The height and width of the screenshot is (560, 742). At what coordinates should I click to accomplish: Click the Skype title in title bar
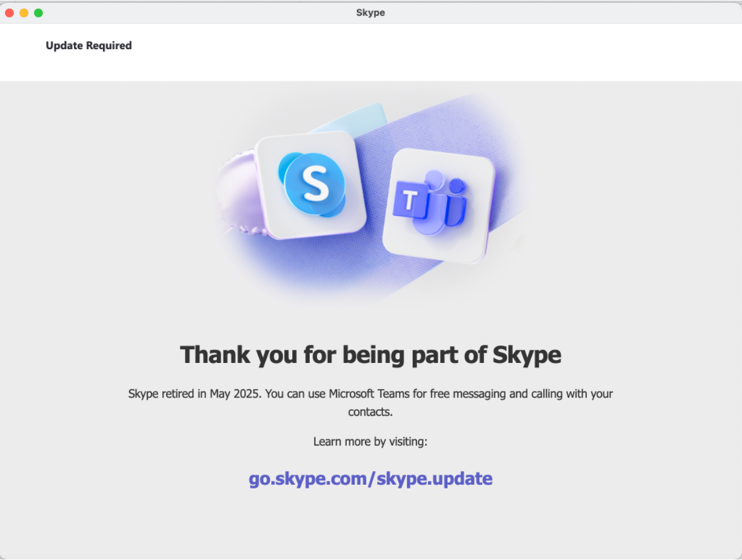tap(370, 13)
